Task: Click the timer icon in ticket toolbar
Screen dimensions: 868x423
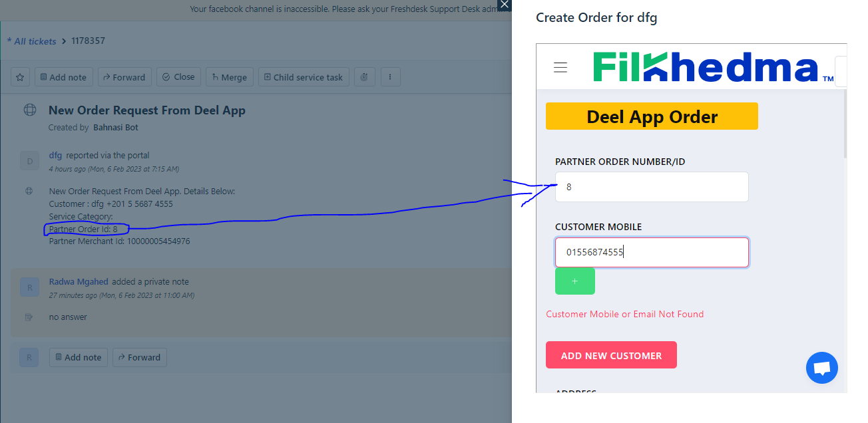Action: (365, 77)
